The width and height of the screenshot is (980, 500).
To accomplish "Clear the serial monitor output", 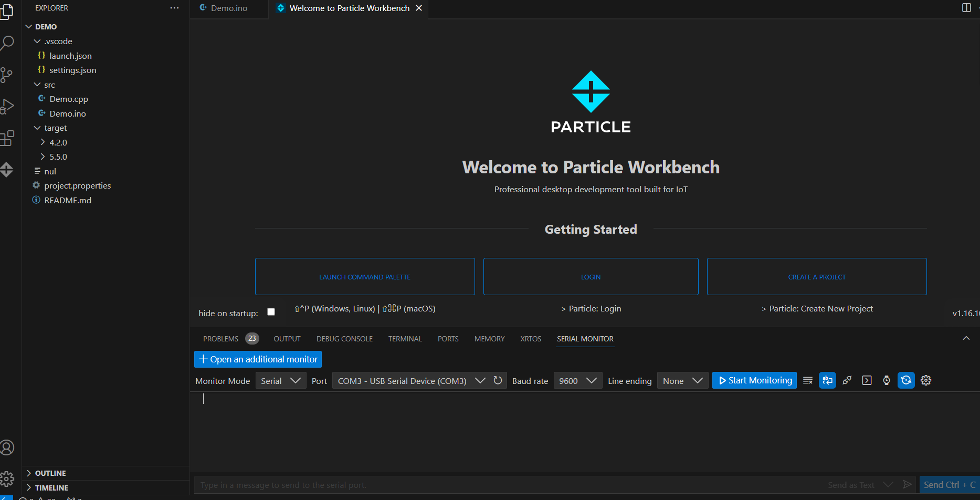I will pos(808,380).
